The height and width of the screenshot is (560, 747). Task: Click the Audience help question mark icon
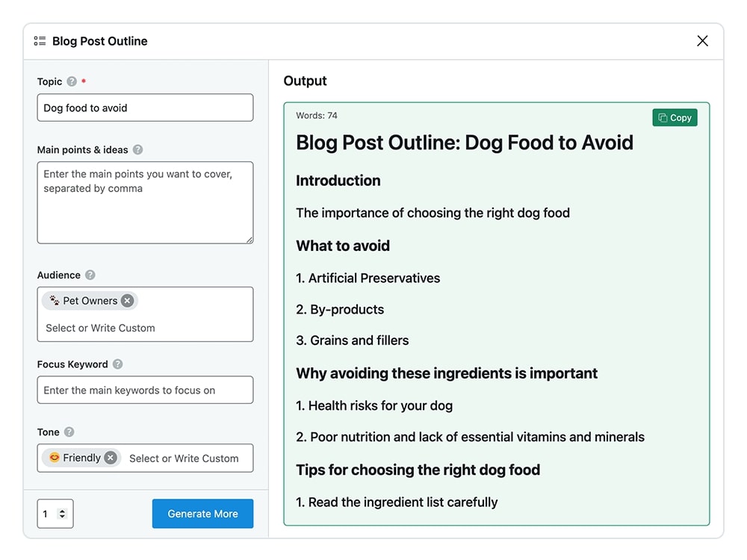pos(90,275)
